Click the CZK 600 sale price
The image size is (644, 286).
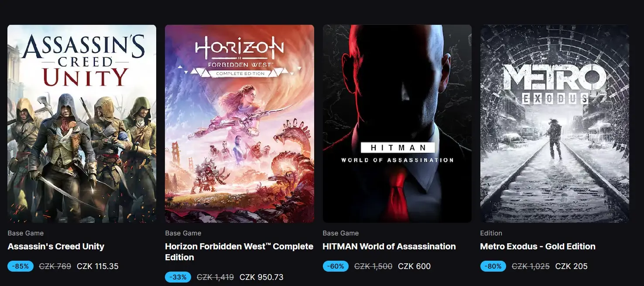click(414, 266)
